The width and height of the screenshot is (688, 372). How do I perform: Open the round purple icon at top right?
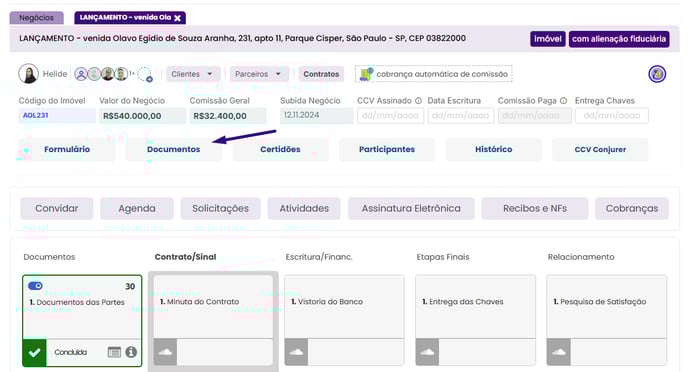click(657, 74)
